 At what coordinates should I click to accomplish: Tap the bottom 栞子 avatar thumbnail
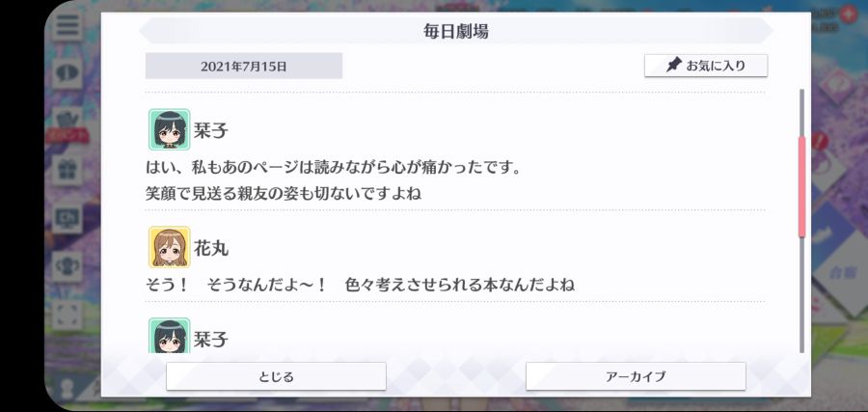coord(170,336)
